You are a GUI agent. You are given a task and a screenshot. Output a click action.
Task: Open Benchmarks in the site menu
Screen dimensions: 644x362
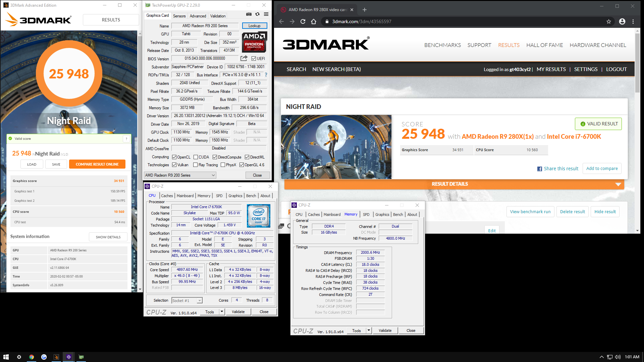click(442, 45)
